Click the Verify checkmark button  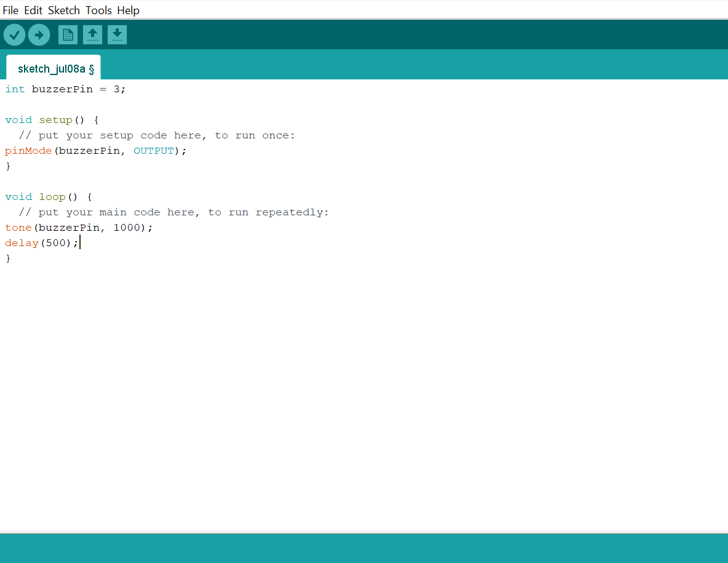click(14, 35)
